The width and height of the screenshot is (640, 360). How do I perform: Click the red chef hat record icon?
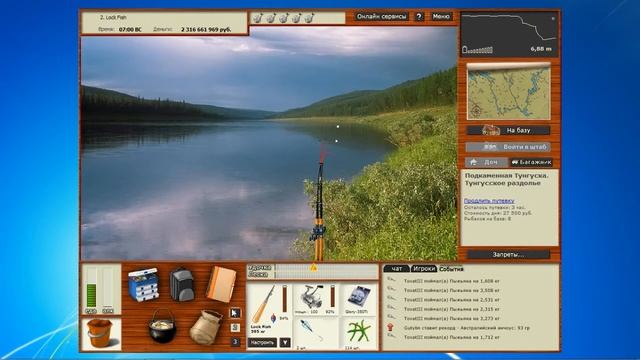[x=391, y=327]
